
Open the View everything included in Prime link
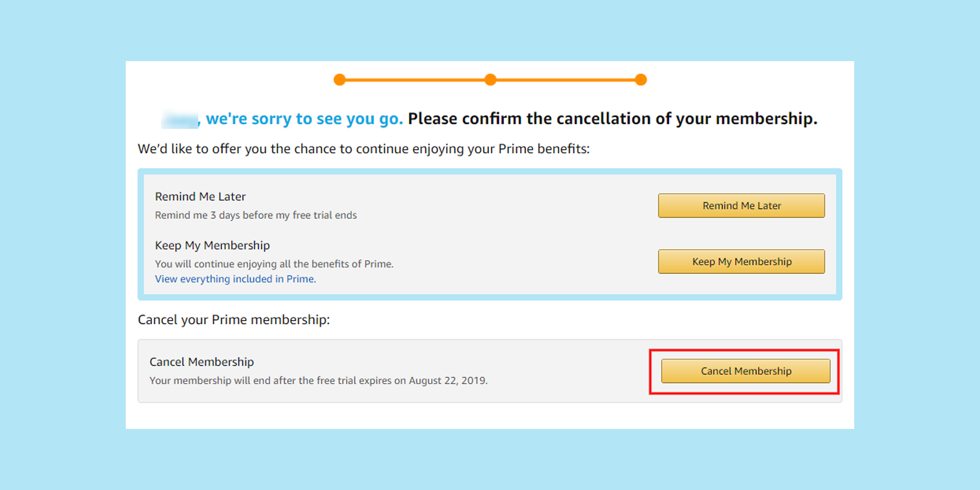point(235,279)
